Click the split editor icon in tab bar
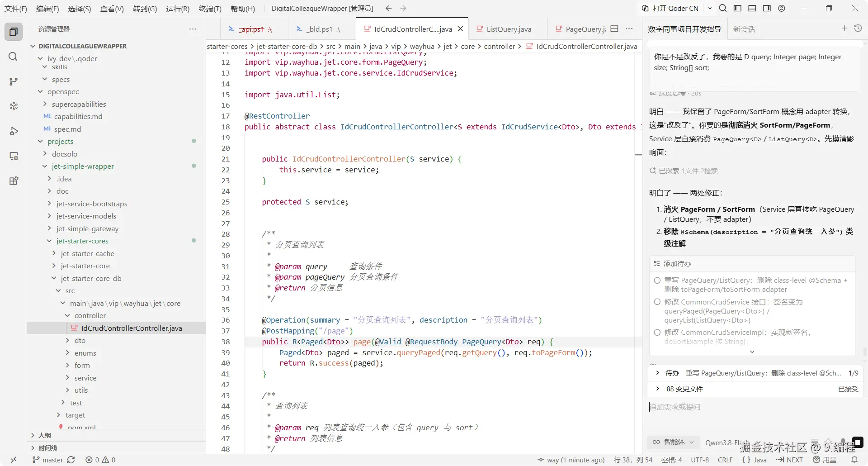 pyautogui.click(x=614, y=29)
